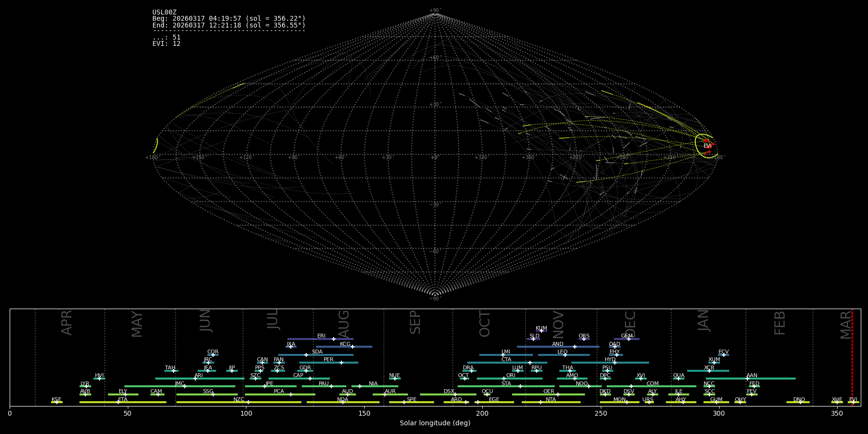Click the KCG shower label
Image resolution: width=868 pixels, height=434 pixels.
[x=345, y=344]
